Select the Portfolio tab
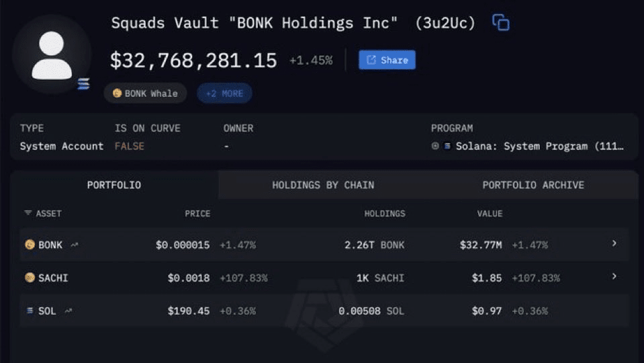This screenshot has width=644, height=363. (x=113, y=185)
